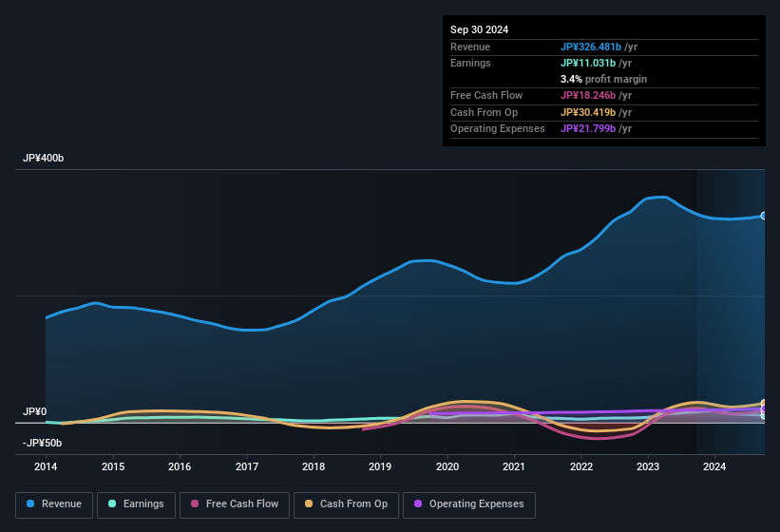The height and width of the screenshot is (532, 780).
Task: Click the JP¥30.419b cash from op value
Action: coord(588,112)
